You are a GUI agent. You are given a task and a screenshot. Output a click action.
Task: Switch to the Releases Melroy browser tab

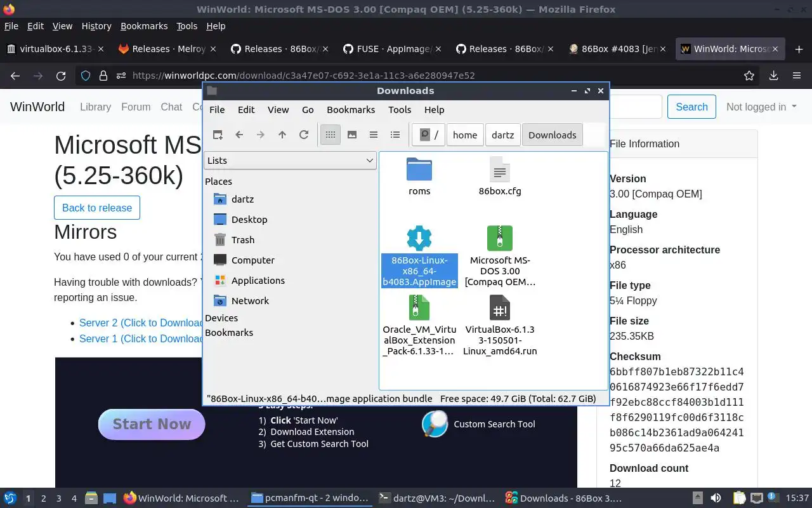point(167,49)
